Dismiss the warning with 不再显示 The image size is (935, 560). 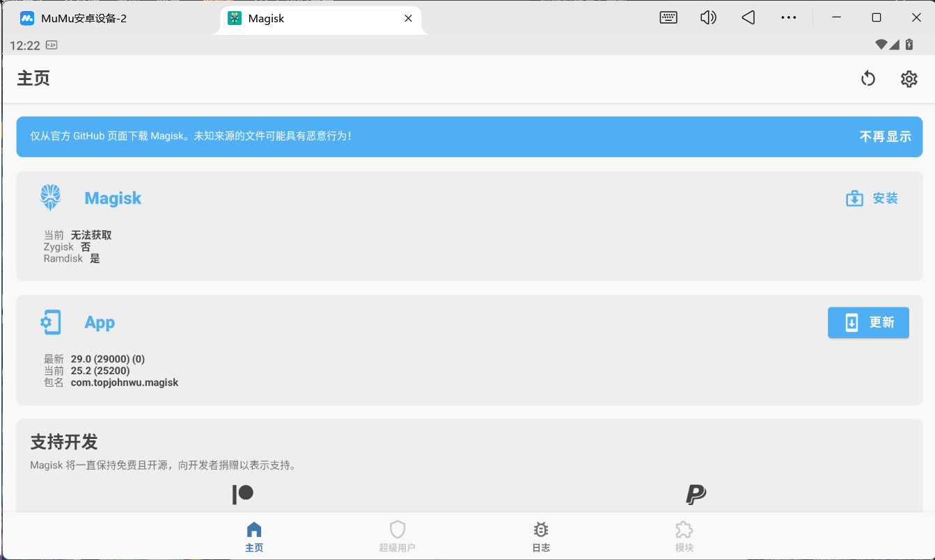pyautogui.click(x=886, y=136)
